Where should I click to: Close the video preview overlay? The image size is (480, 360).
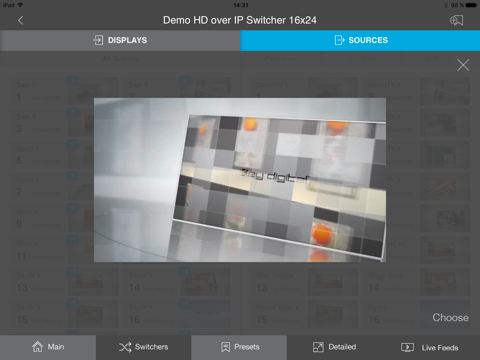463,65
